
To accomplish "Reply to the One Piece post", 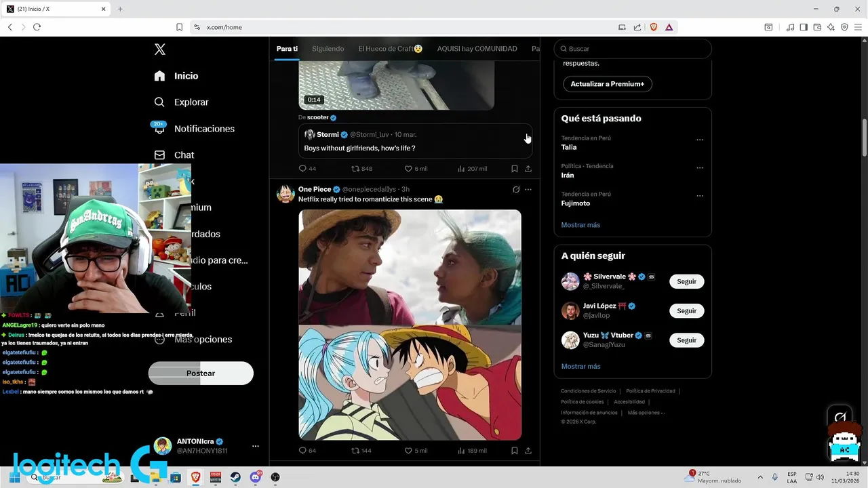I will (x=307, y=451).
